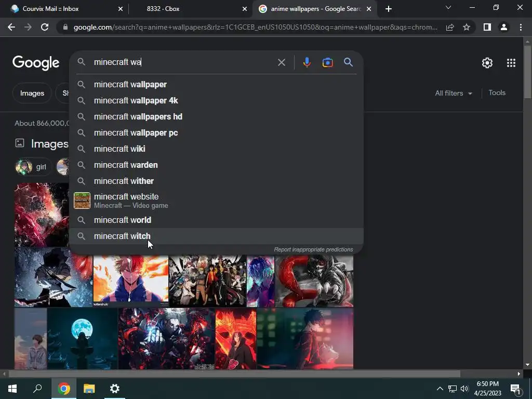Click the horizontal page scrollbar

(x=234, y=374)
